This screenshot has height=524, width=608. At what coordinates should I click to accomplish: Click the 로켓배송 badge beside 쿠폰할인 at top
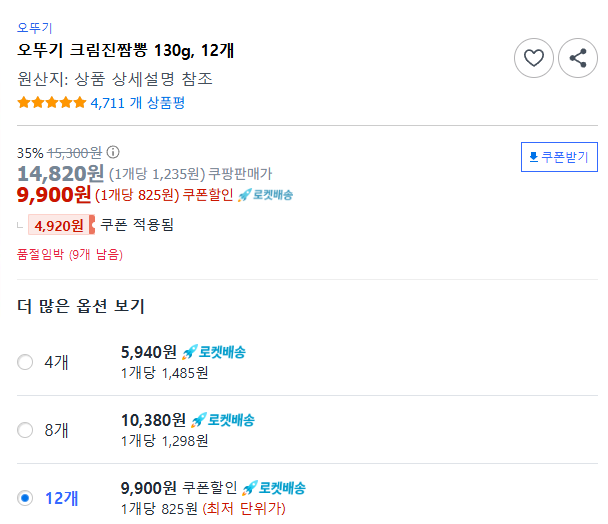[x=265, y=194]
